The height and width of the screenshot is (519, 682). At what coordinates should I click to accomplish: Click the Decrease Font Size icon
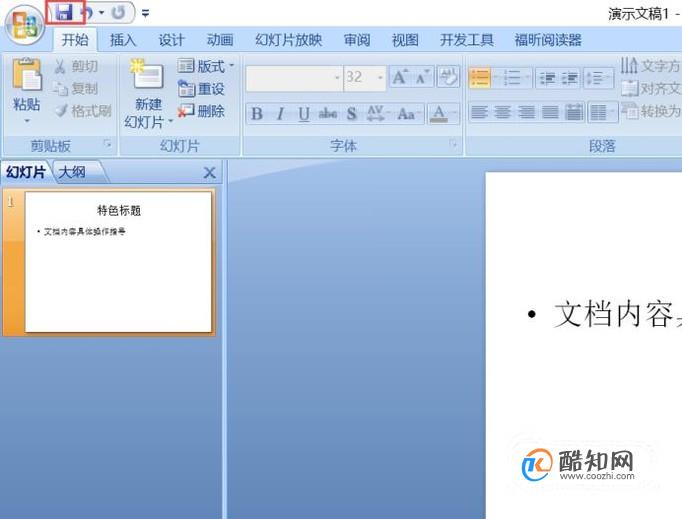click(423, 77)
